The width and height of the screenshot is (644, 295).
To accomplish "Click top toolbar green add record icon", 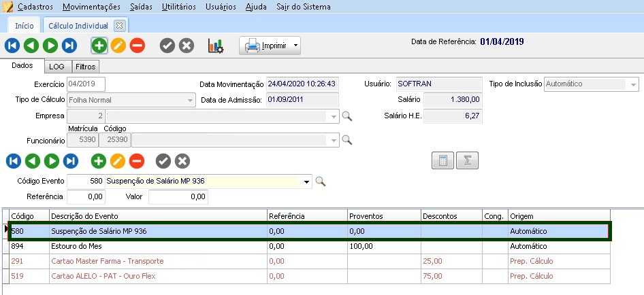I will tap(99, 46).
